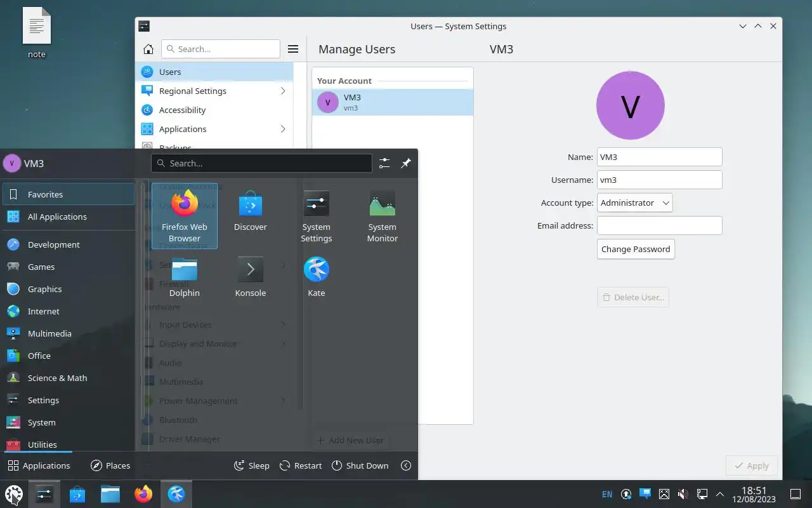Click the show desktop button

click(x=796, y=494)
